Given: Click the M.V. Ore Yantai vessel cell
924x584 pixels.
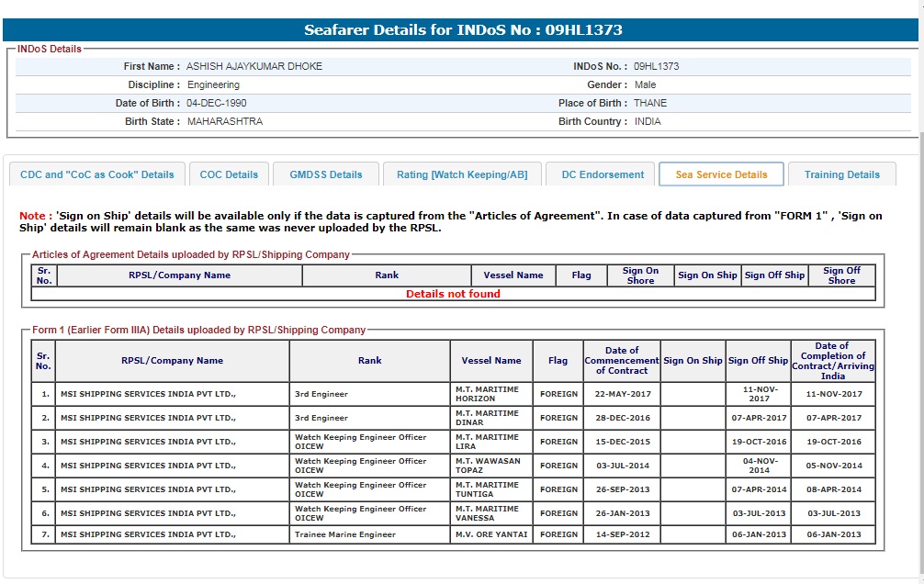Looking at the screenshot, I should [490, 534].
